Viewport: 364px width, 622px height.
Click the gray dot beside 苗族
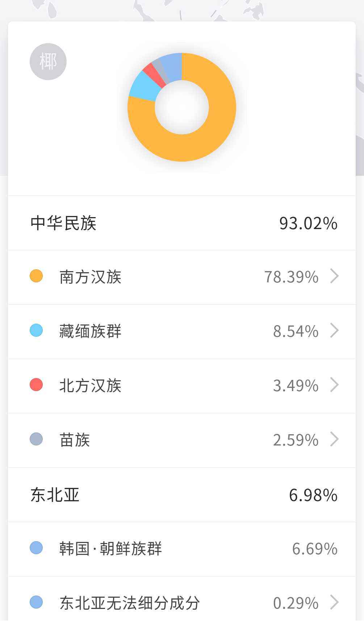tap(36, 439)
